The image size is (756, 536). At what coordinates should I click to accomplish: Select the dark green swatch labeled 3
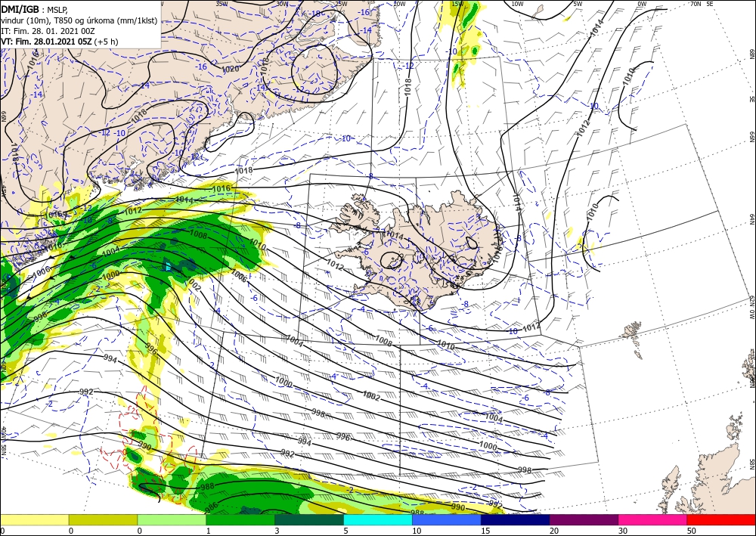click(309, 519)
